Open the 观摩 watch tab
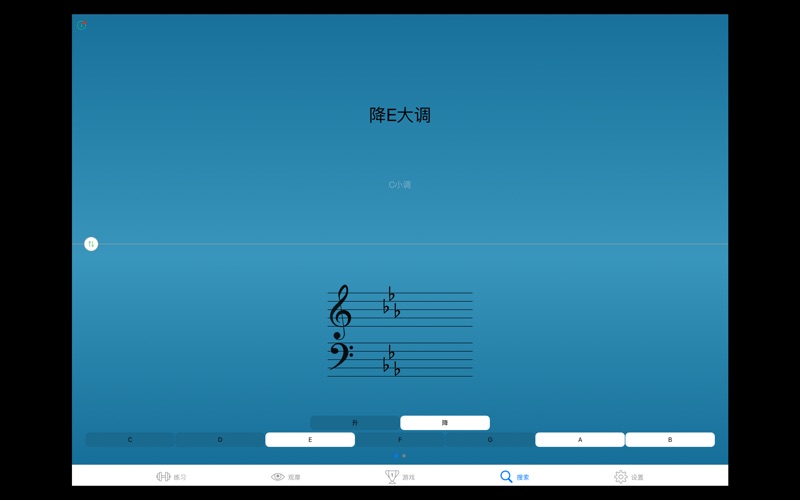This screenshot has height=500, width=800. [286, 477]
